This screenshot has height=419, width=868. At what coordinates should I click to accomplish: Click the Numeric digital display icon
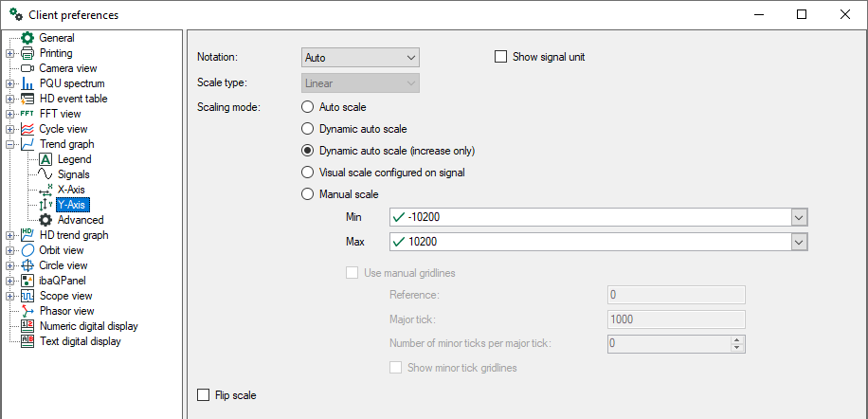point(27,326)
